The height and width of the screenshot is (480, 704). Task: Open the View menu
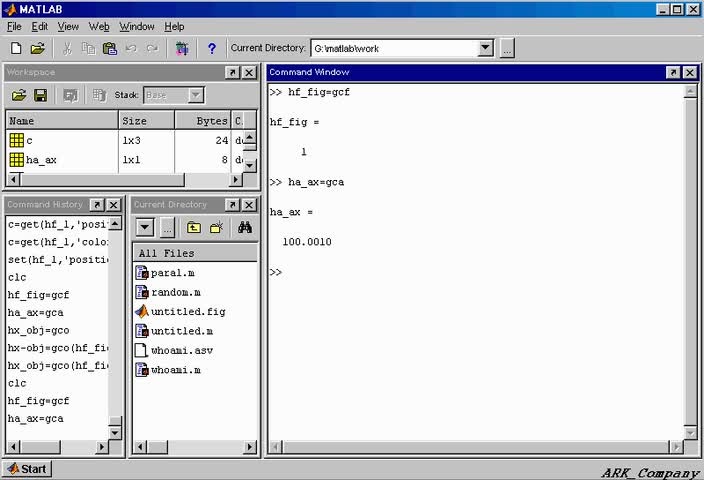click(x=68, y=27)
